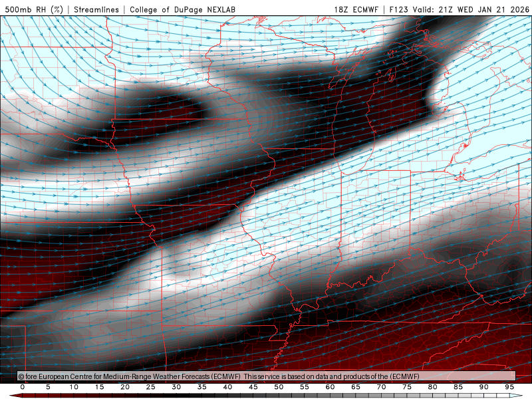
Task: Click the "85" colorbar scale label
Action: pos(458,387)
